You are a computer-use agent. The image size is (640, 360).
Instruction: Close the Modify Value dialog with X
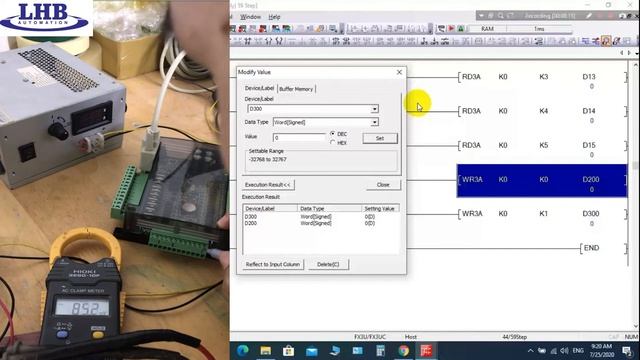(399, 72)
